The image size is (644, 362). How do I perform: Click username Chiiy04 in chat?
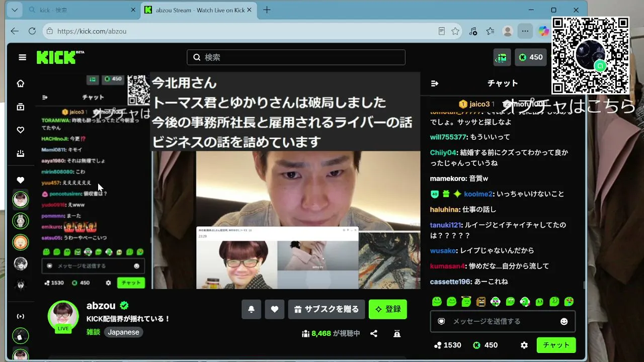443,152
